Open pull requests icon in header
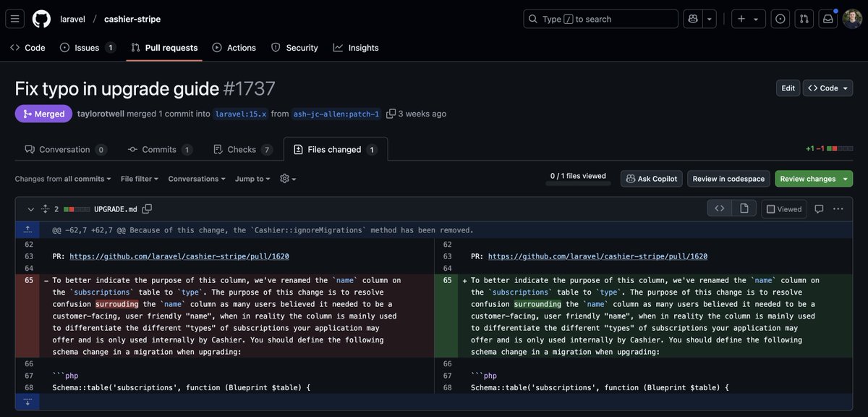868x417 pixels. click(x=804, y=19)
